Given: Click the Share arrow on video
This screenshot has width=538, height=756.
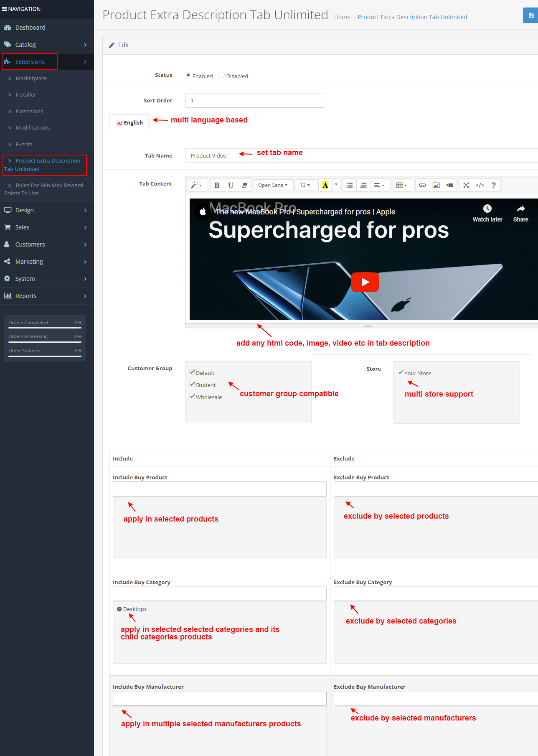Looking at the screenshot, I should pyautogui.click(x=521, y=209).
